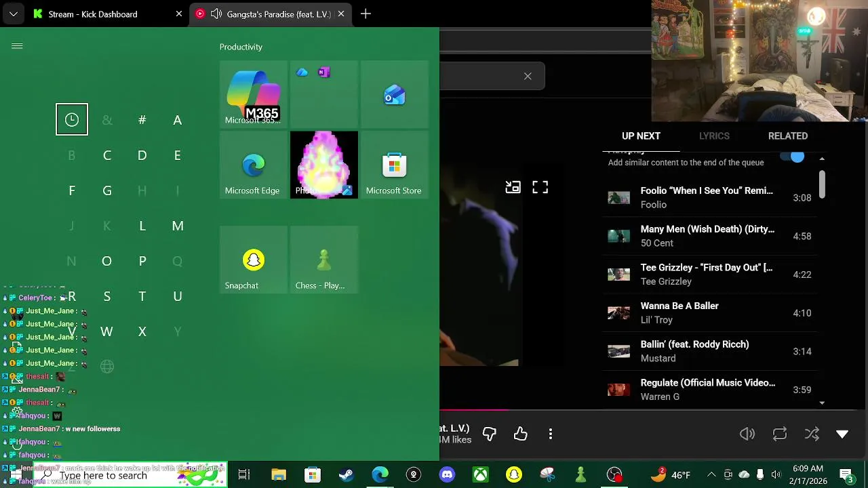This screenshot has height=488, width=868.
Task: Select the recently added clock icon
Action: pos(72,119)
